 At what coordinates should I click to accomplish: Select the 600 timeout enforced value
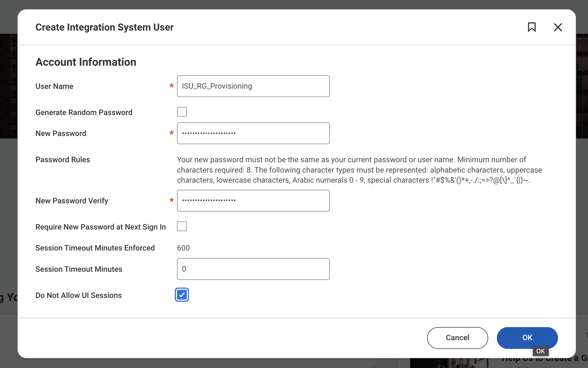coord(183,248)
